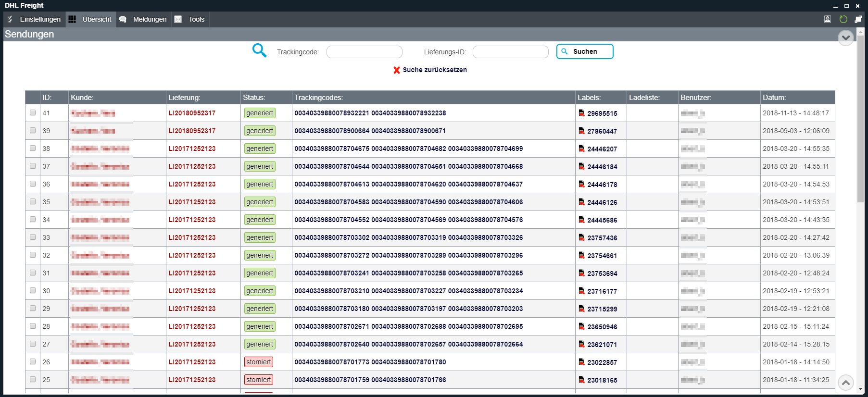868x397 pixels.
Task: Click the date 2018-11-13 - 14:48:17
Action: 796,113
